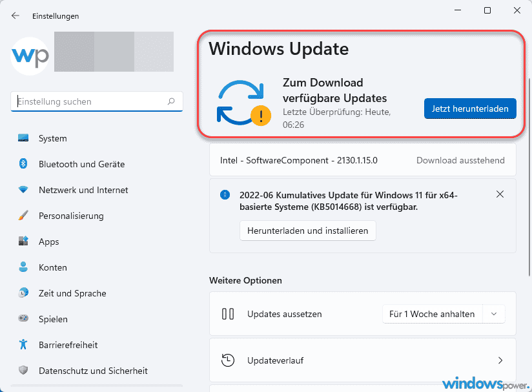Focus the Einstellung suchen field
This screenshot has width=532, height=392.
(97, 101)
